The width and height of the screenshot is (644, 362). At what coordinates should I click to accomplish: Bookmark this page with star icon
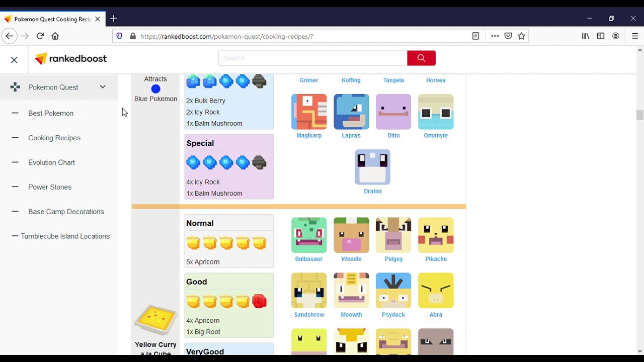[x=522, y=36]
